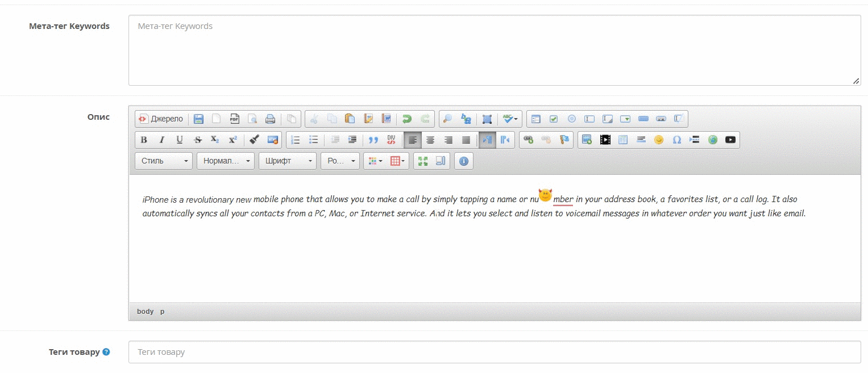The height and width of the screenshot is (373, 868).
Task: Insert video with the film-strip icon
Action: click(605, 140)
